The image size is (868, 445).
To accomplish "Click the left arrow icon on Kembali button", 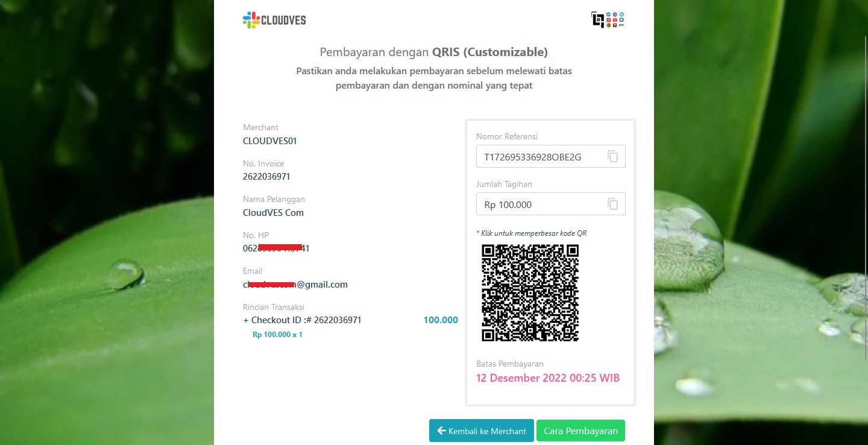I will [x=441, y=431].
